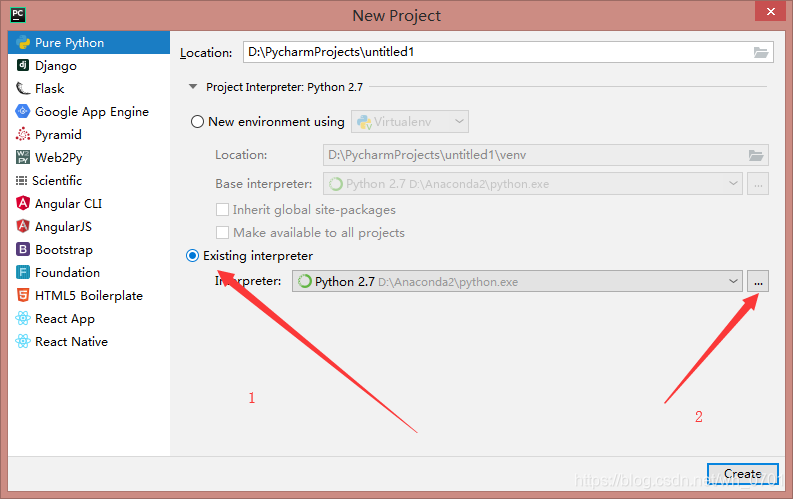Screen dimensions: 793x499
Task: Click the Foundation F icon
Action: pos(23,273)
